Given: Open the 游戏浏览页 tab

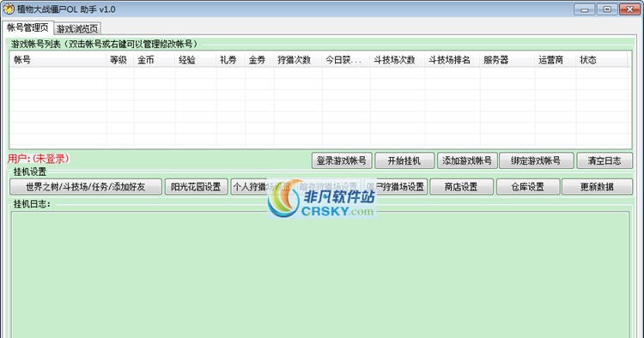Looking at the screenshot, I should pyautogui.click(x=77, y=28).
